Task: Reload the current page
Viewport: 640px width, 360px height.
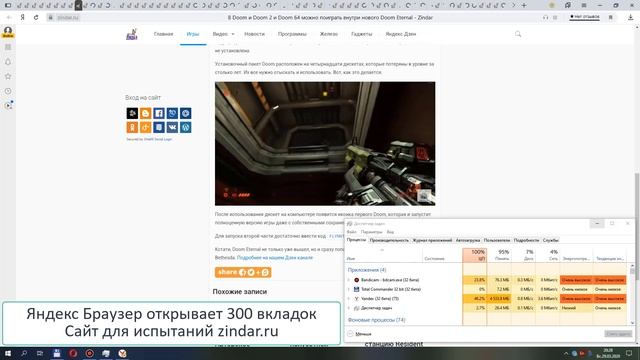Action: (x=36, y=18)
